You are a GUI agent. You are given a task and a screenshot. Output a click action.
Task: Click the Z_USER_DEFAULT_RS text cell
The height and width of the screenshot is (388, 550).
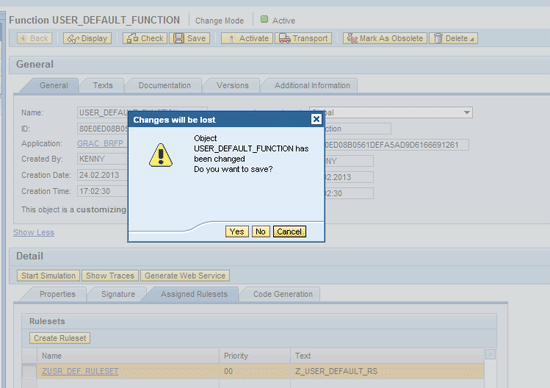tap(388, 371)
